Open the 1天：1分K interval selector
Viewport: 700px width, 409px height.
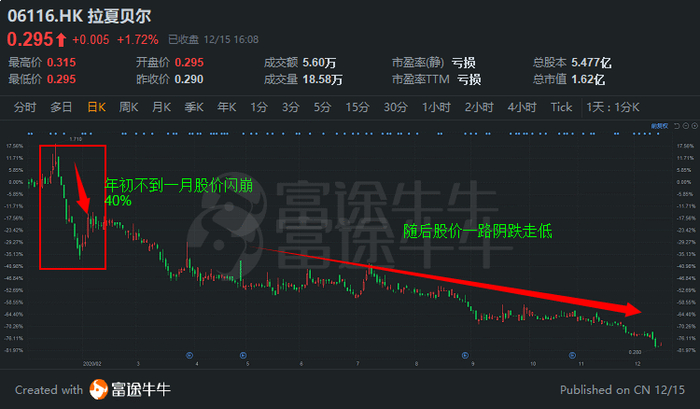point(613,107)
